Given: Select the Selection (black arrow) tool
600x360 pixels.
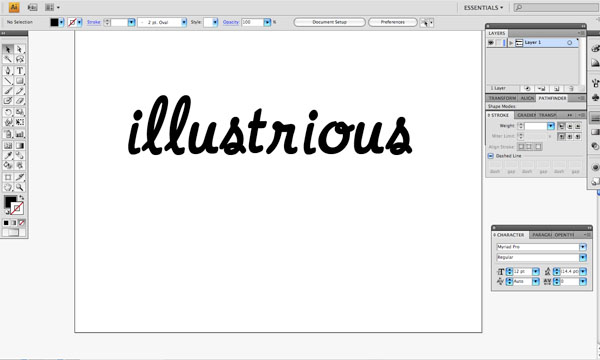Looking at the screenshot, I should point(8,49).
